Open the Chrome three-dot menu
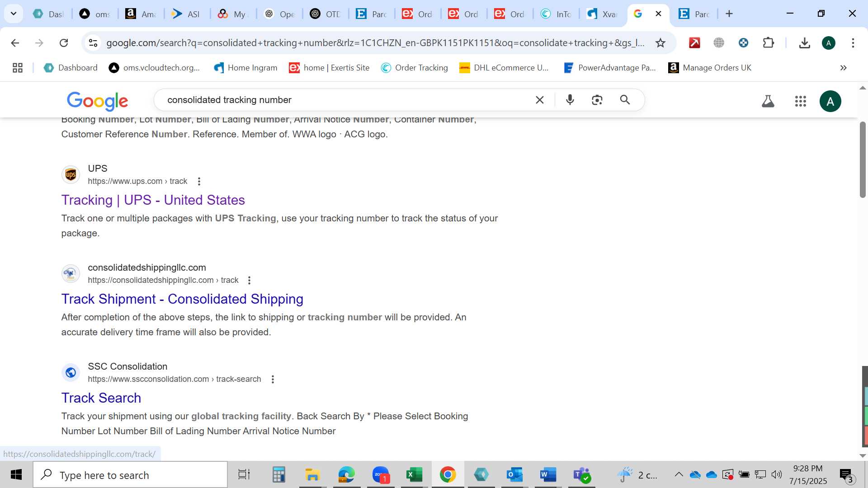The height and width of the screenshot is (488, 868). (x=853, y=43)
